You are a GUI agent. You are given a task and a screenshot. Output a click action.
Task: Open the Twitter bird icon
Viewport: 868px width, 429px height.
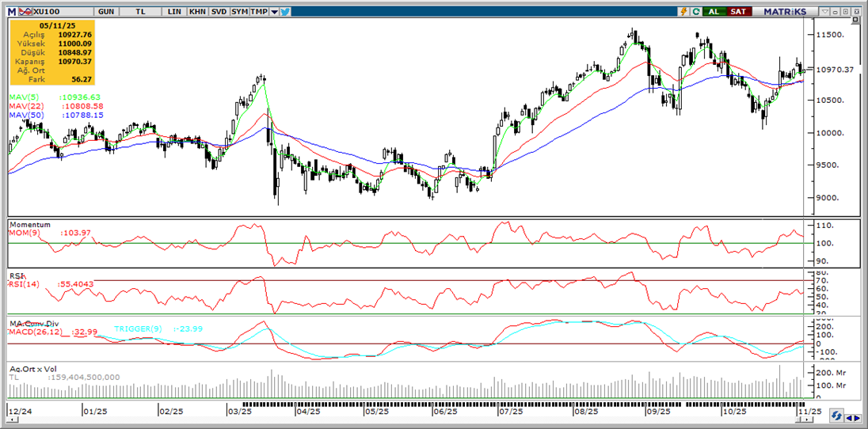pos(285,12)
